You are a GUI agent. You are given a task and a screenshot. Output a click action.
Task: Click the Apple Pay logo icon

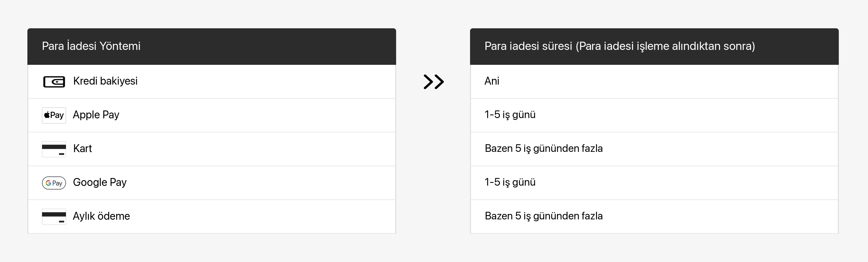coord(54,115)
